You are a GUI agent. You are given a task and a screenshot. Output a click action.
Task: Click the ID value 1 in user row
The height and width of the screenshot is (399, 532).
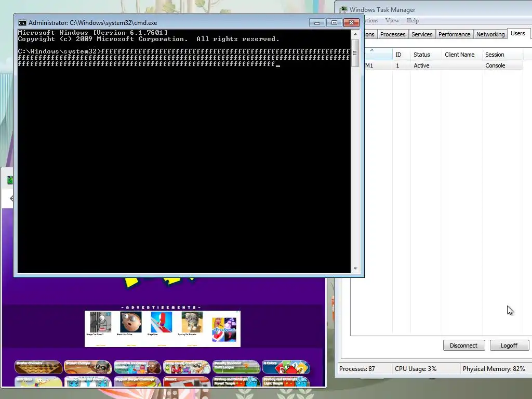[x=397, y=65]
